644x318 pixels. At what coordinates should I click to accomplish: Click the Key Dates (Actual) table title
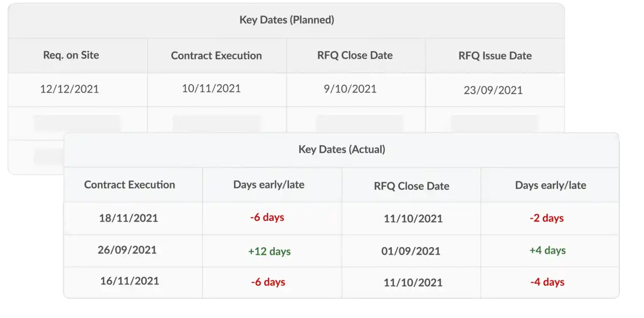(x=341, y=149)
